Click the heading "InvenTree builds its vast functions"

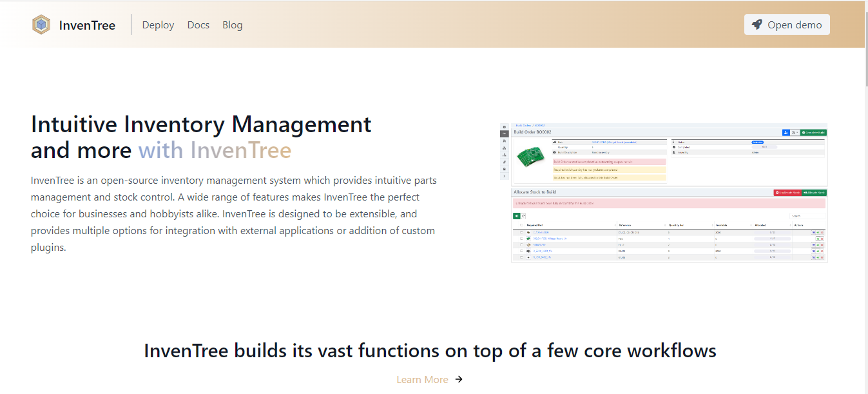pyautogui.click(x=430, y=351)
